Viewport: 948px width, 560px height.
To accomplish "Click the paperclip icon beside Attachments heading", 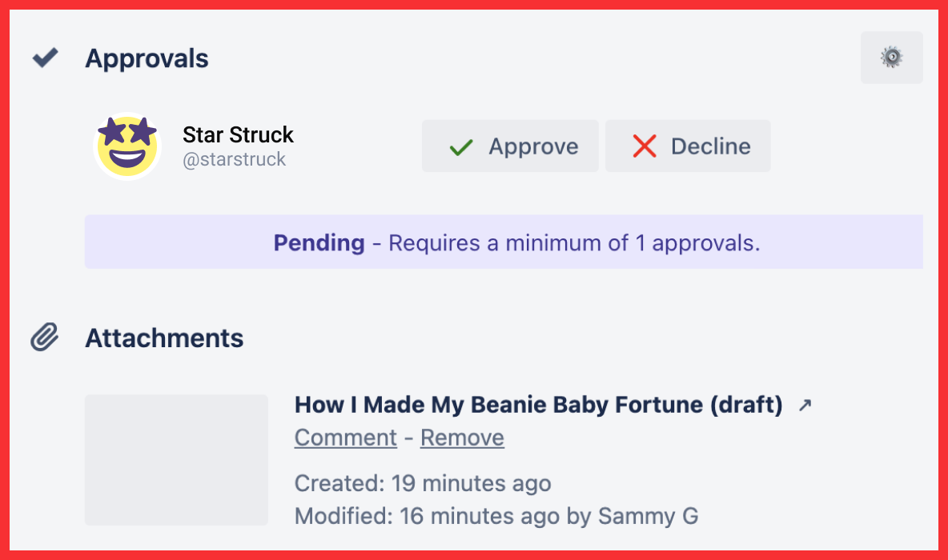I will pos(45,338).
